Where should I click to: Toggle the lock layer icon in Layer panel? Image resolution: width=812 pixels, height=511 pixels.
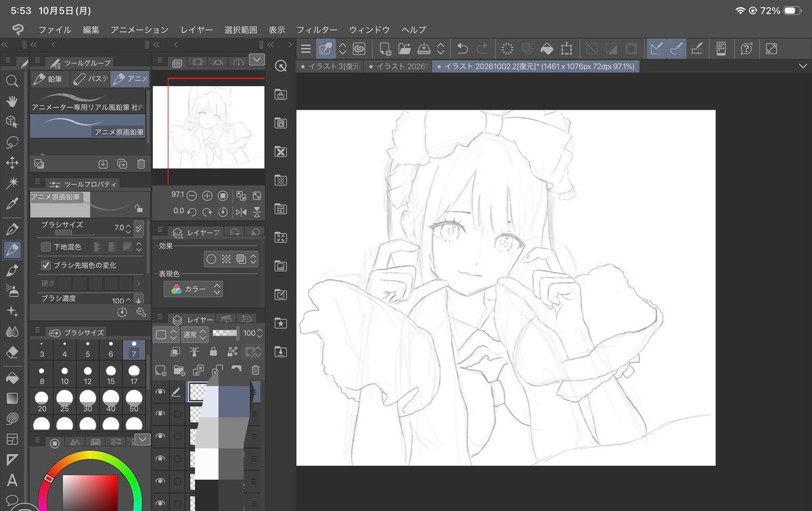(214, 352)
